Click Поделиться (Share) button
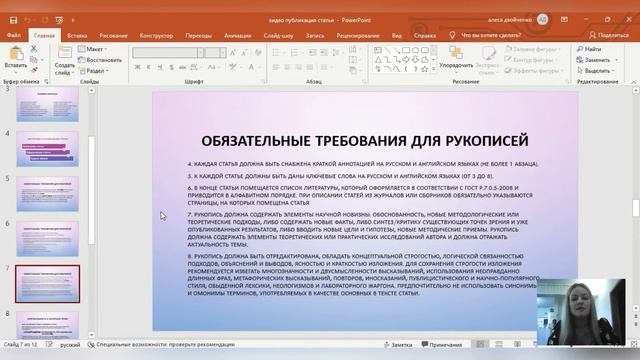The width and height of the screenshot is (640, 360). click(609, 36)
